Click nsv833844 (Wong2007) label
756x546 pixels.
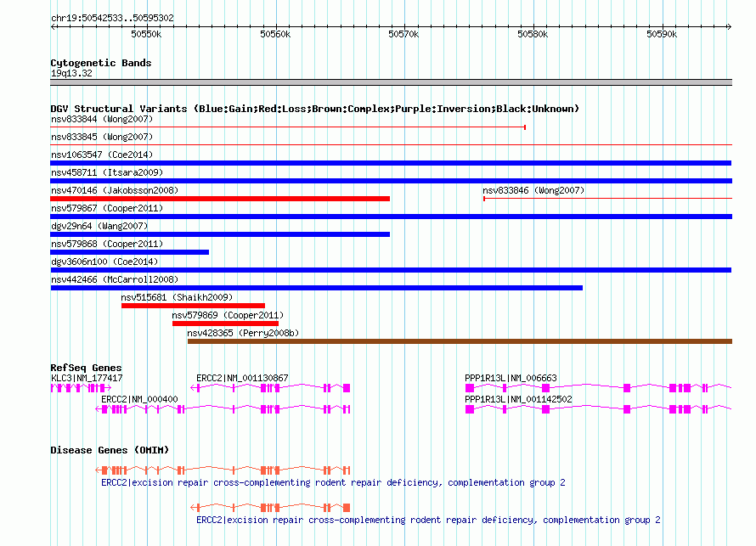pyautogui.click(x=102, y=119)
